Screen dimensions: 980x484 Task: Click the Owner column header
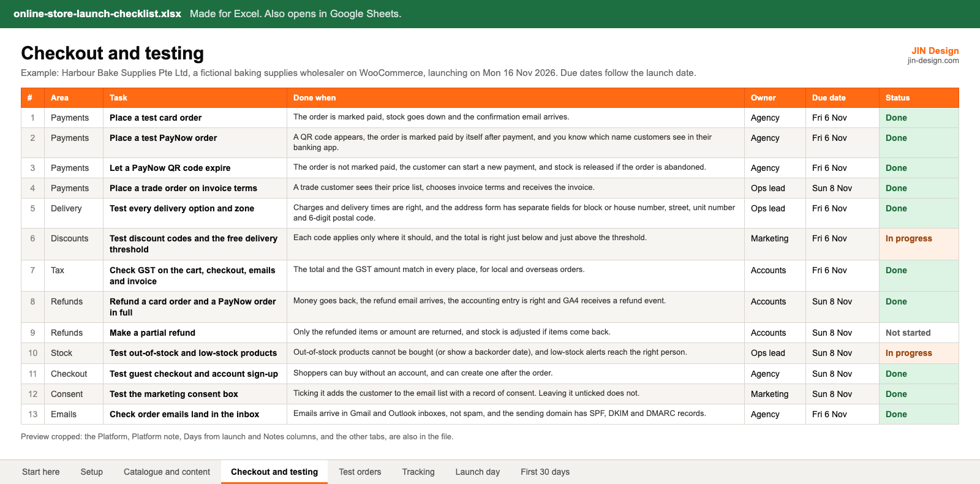(x=775, y=98)
